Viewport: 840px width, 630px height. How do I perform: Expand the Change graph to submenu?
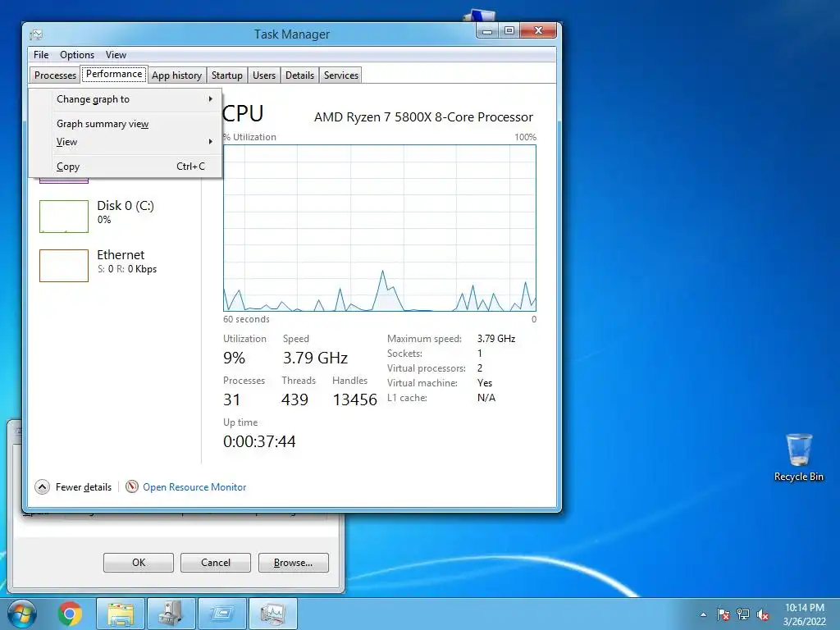click(x=125, y=99)
